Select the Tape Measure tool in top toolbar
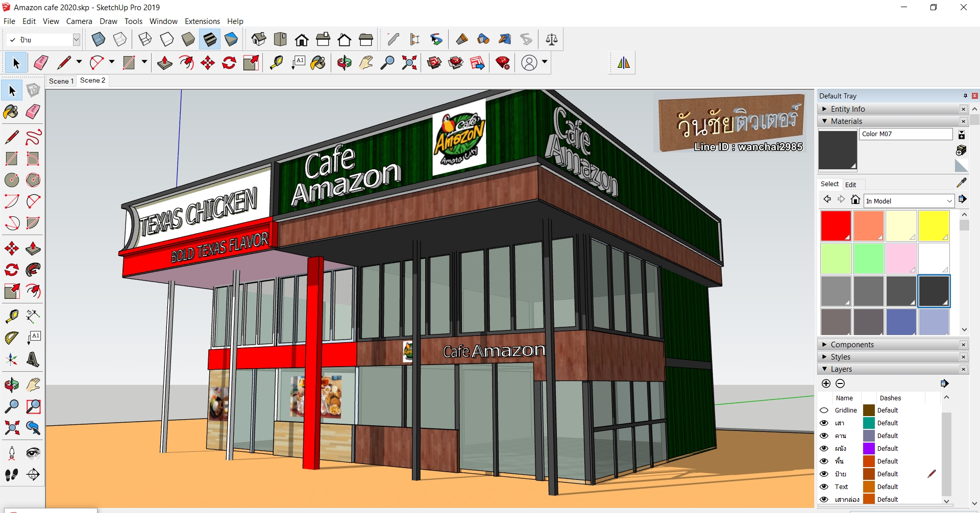This screenshot has height=513, width=980. click(276, 63)
